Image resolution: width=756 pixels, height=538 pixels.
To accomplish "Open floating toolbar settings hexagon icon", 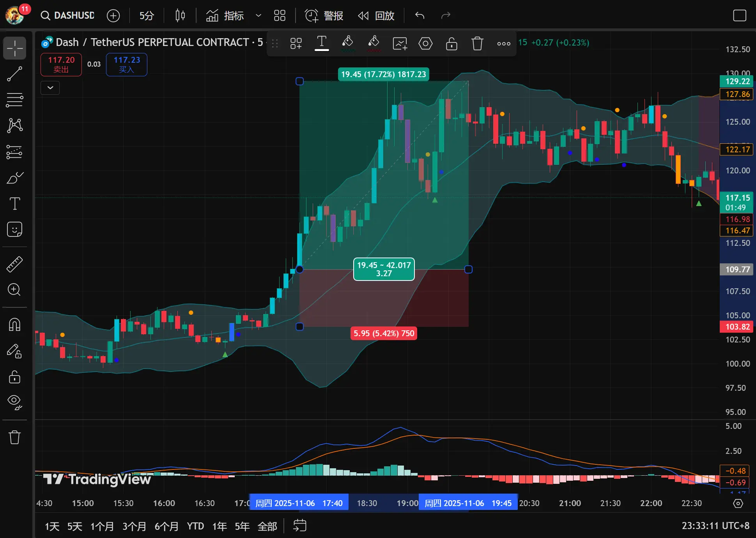I will click(425, 43).
